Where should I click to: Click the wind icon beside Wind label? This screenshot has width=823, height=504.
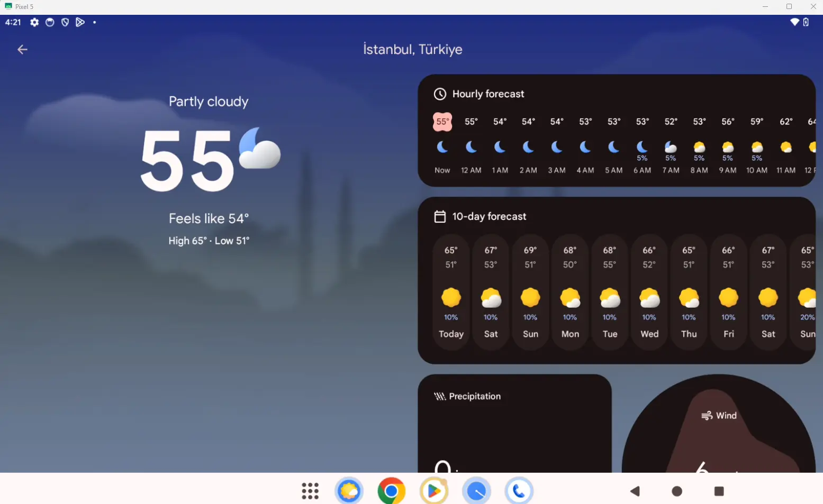coord(707,416)
